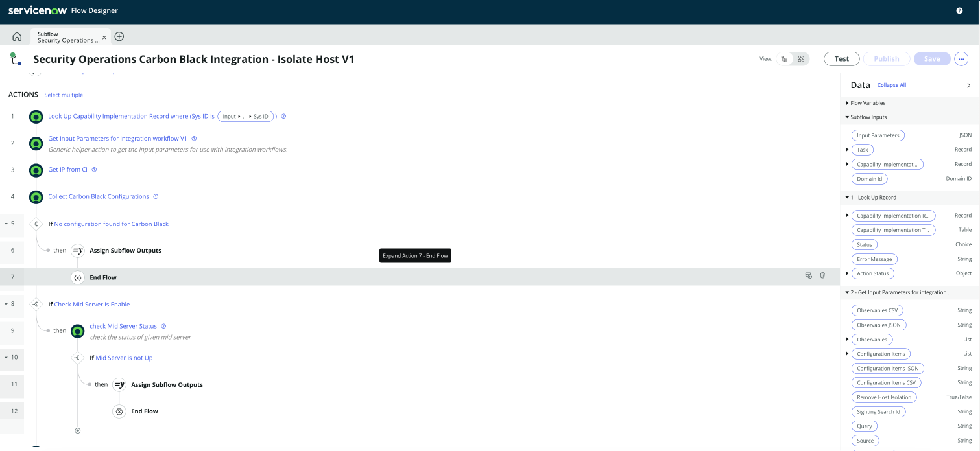The height and width of the screenshot is (451, 980).
Task: Click the Select multiple link
Action: [64, 95]
